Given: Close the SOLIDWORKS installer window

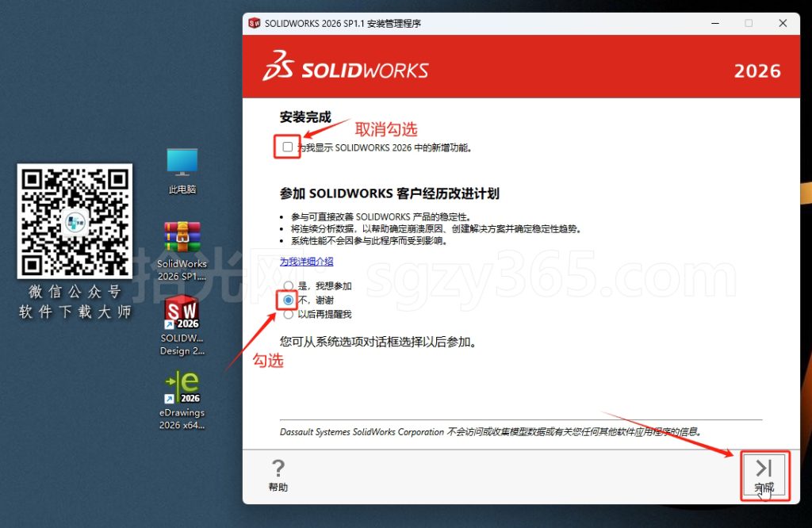Looking at the screenshot, I should click(783, 24).
